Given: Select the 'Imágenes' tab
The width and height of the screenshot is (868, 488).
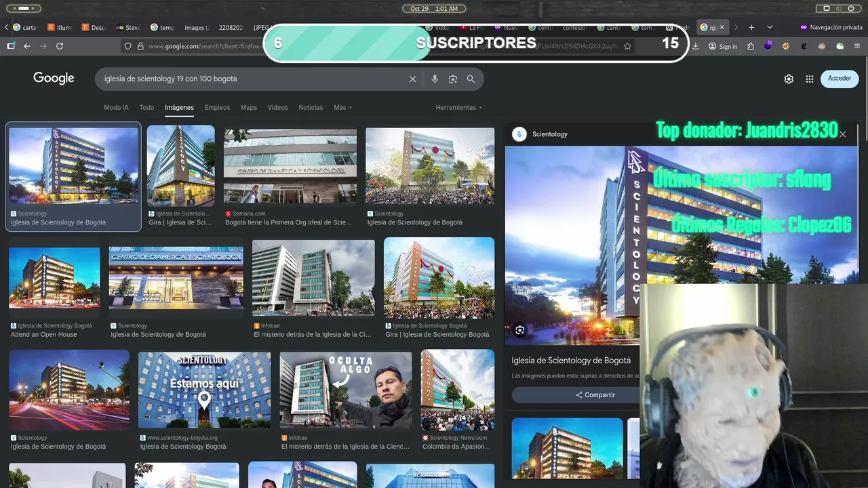Looking at the screenshot, I should coord(180,108).
